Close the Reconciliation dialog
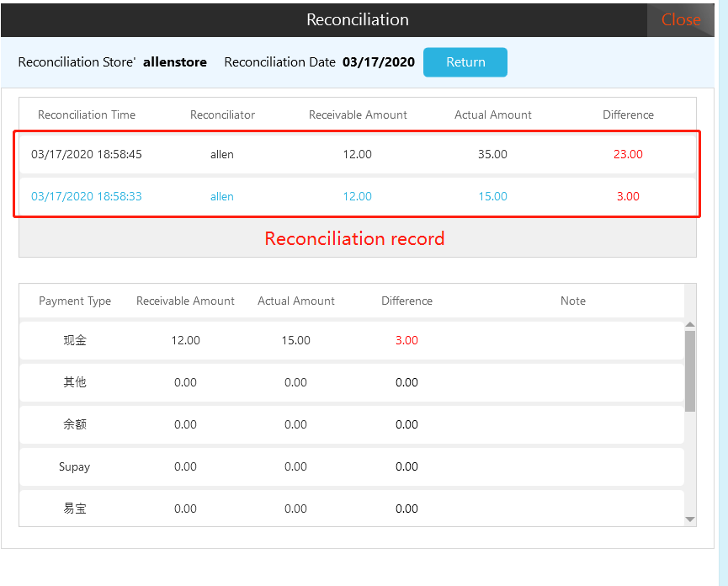This screenshot has width=728, height=586. coord(680,20)
